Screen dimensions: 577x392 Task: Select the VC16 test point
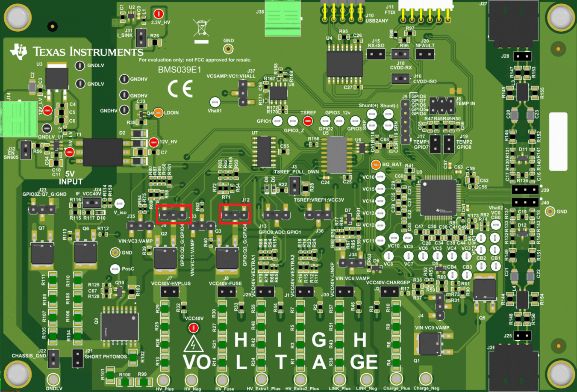[380, 177]
